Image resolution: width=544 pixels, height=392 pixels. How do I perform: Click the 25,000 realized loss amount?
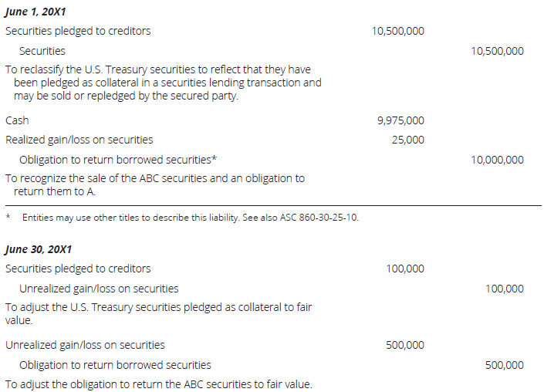(x=407, y=140)
